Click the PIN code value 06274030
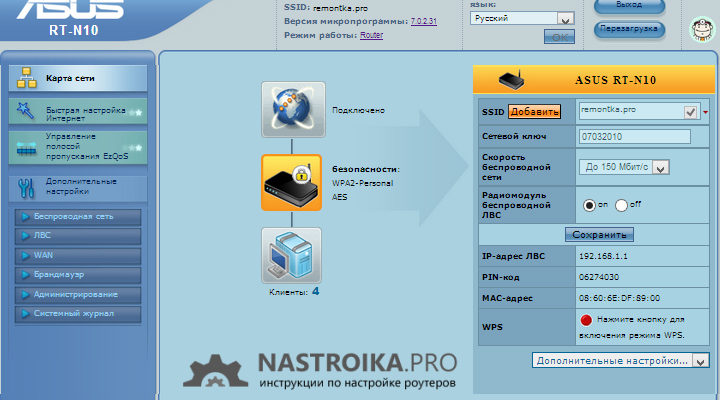The image size is (720, 400). point(599,277)
